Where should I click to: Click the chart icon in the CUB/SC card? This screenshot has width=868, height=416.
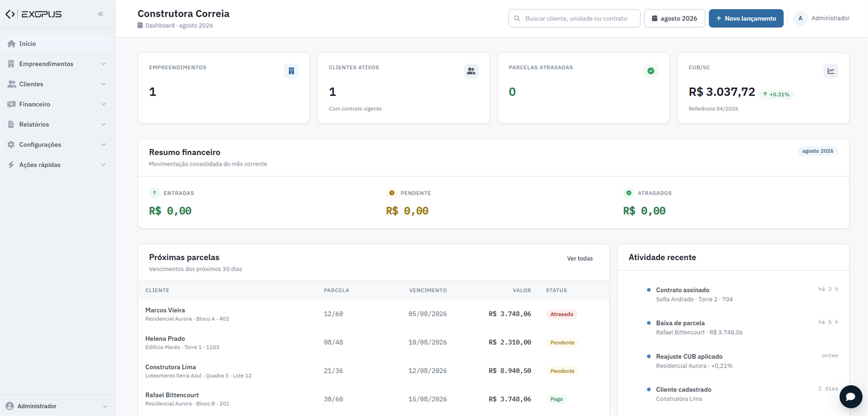[x=831, y=71]
